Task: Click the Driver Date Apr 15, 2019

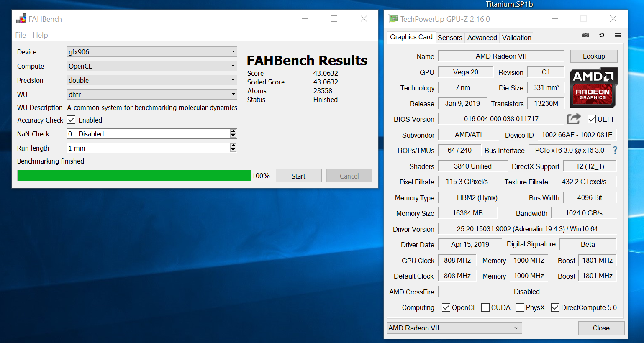Action: [x=470, y=244]
